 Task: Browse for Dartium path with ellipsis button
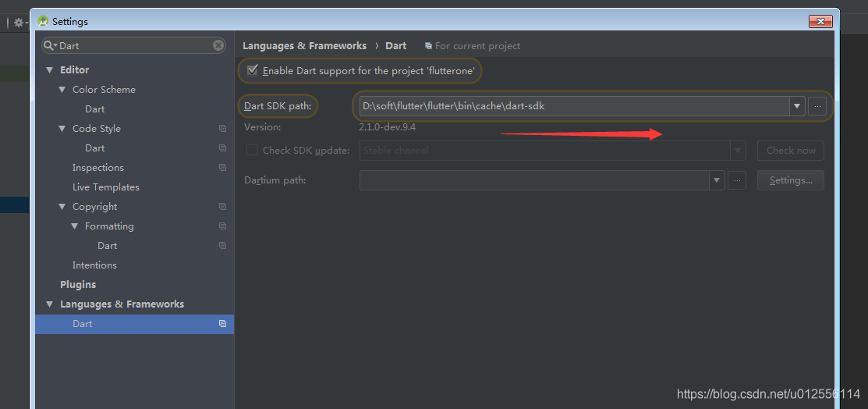pos(737,180)
